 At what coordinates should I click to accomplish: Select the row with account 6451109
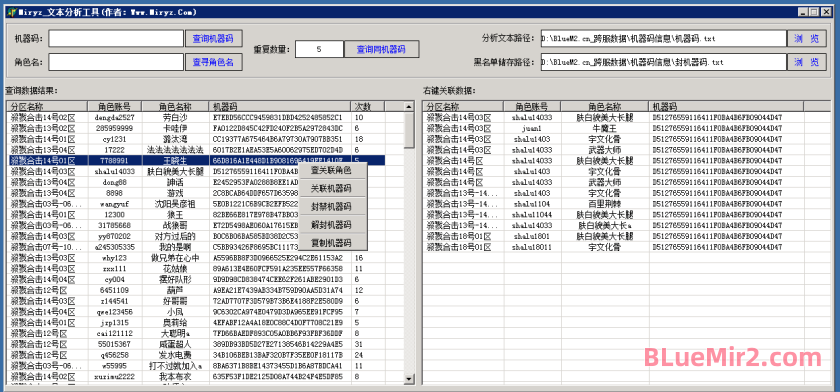pos(196,290)
